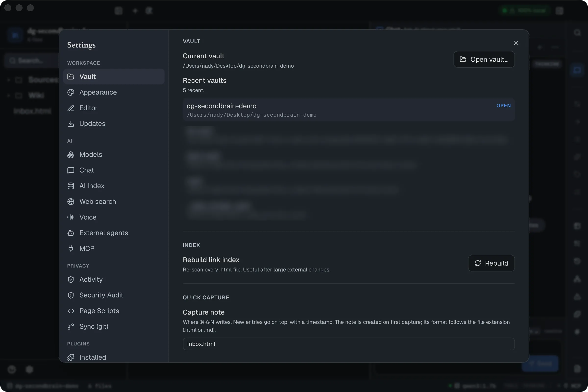Click the Chat bubble icon in sidebar

click(x=71, y=170)
